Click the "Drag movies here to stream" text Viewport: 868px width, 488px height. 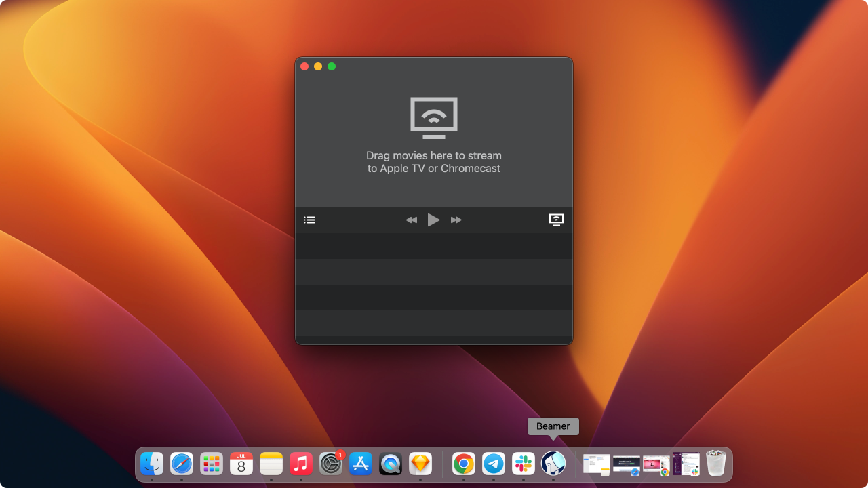[x=434, y=156]
